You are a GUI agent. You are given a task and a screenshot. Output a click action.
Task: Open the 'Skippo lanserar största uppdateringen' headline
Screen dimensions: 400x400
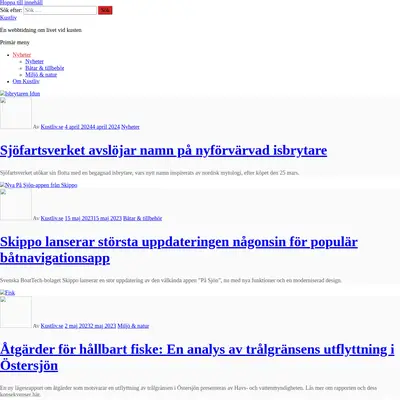(179, 250)
